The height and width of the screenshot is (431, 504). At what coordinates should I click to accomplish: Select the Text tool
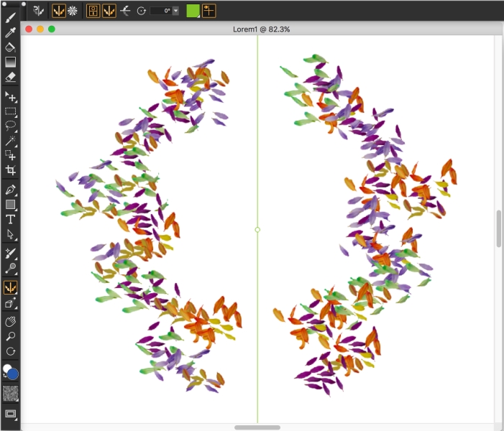[11, 219]
